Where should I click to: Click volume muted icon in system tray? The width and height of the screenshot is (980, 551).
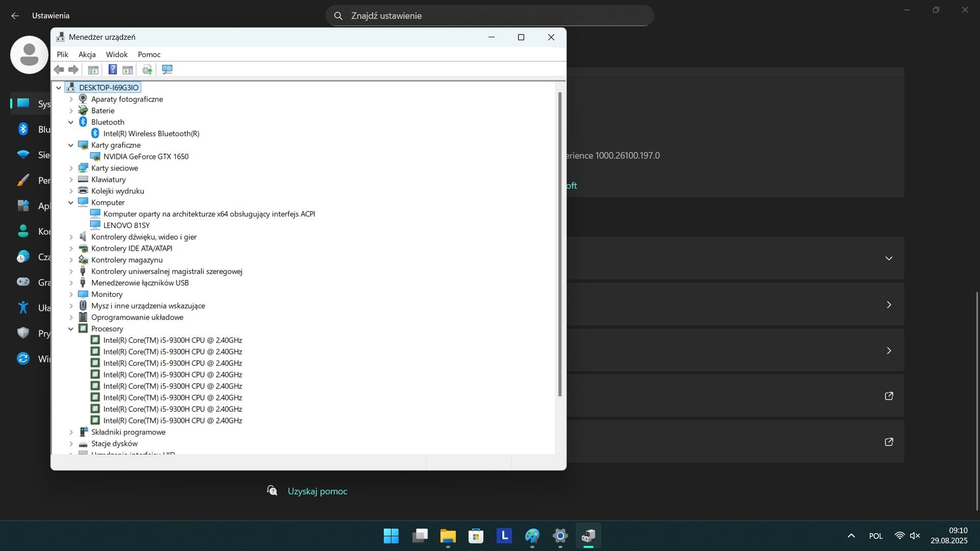coord(915,536)
